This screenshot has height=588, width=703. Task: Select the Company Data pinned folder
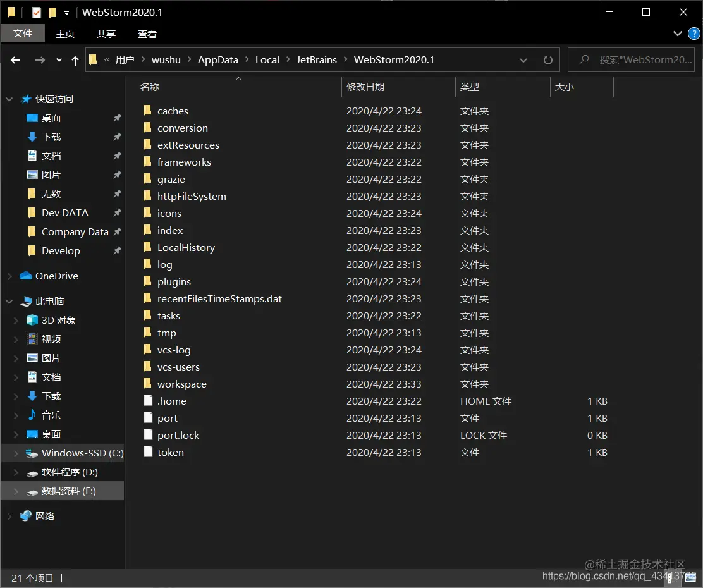click(75, 232)
